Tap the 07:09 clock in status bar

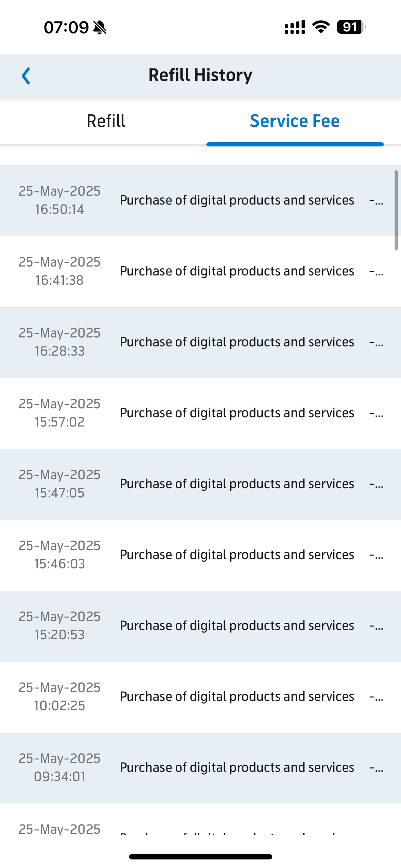[x=66, y=27]
